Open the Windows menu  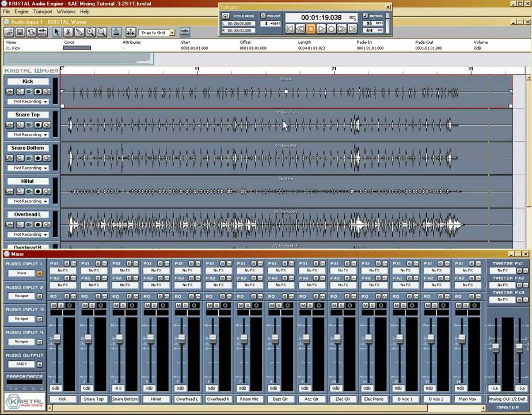click(x=66, y=12)
